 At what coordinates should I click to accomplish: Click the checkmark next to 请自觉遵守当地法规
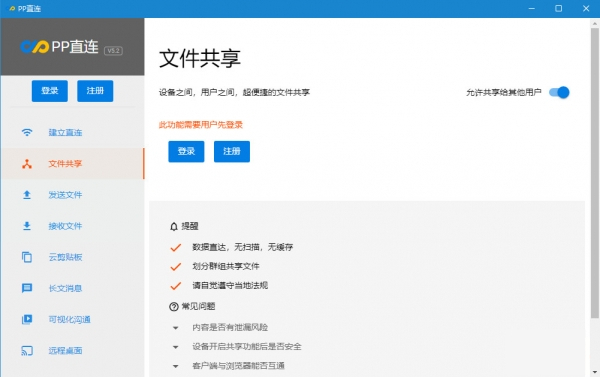tap(176, 286)
